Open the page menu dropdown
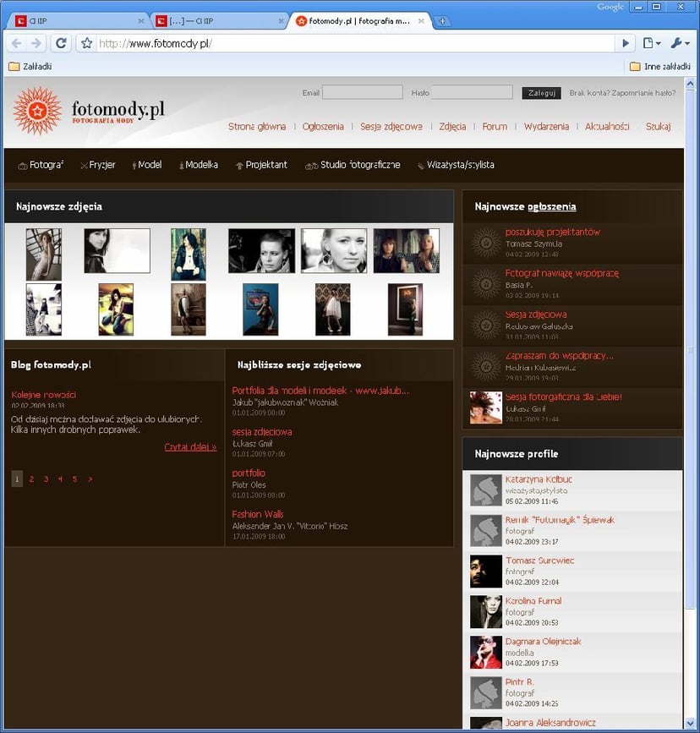Image resolution: width=700 pixels, height=733 pixels. click(651, 43)
